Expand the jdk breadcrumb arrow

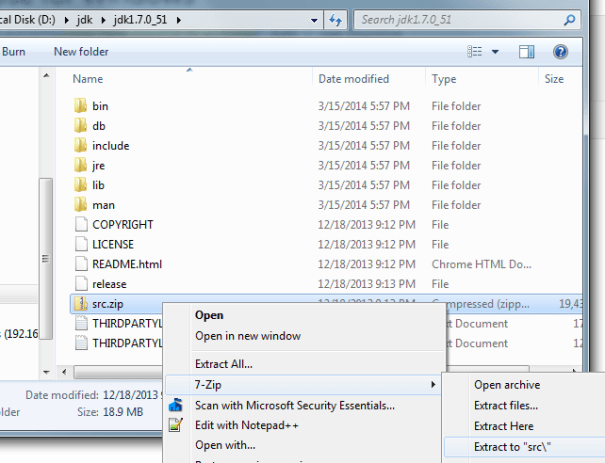103,20
